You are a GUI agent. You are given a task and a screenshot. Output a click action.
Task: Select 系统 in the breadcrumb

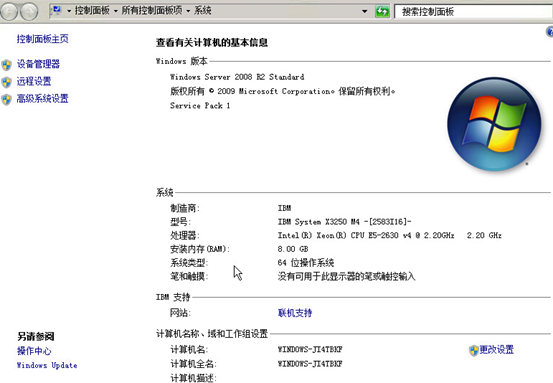pos(203,11)
